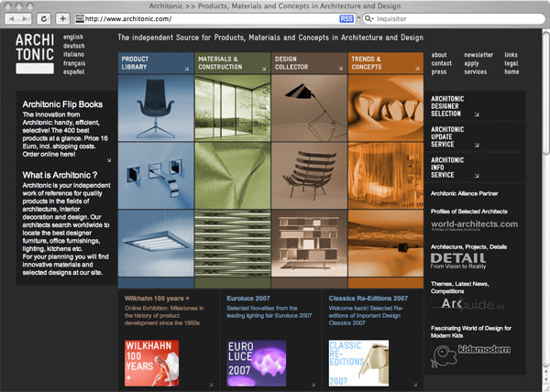550x392 pixels.
Task: Click the blue ceiling light thumbnail
Action: click(x=156, y=243)
